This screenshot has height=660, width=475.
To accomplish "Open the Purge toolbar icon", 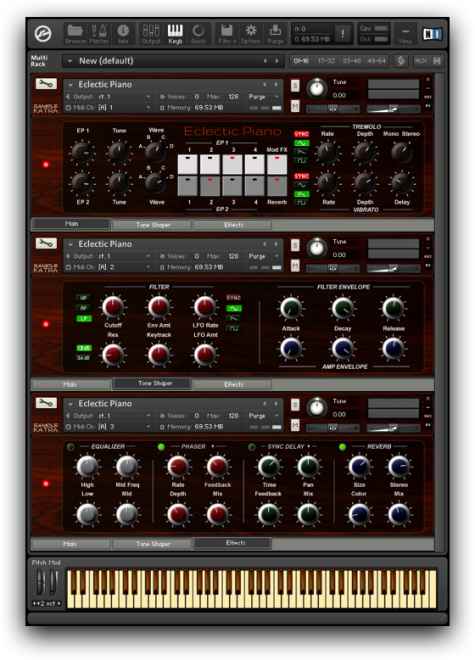I will [x=275, y=34].
